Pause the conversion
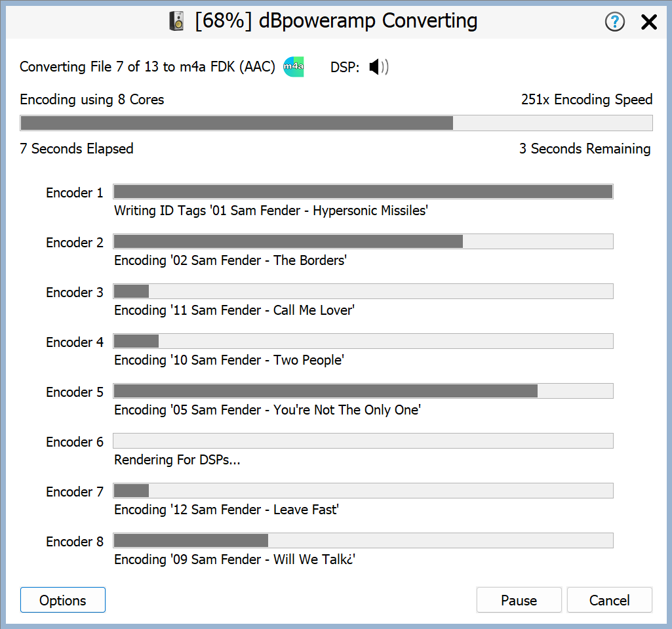 tap(519, 600)
